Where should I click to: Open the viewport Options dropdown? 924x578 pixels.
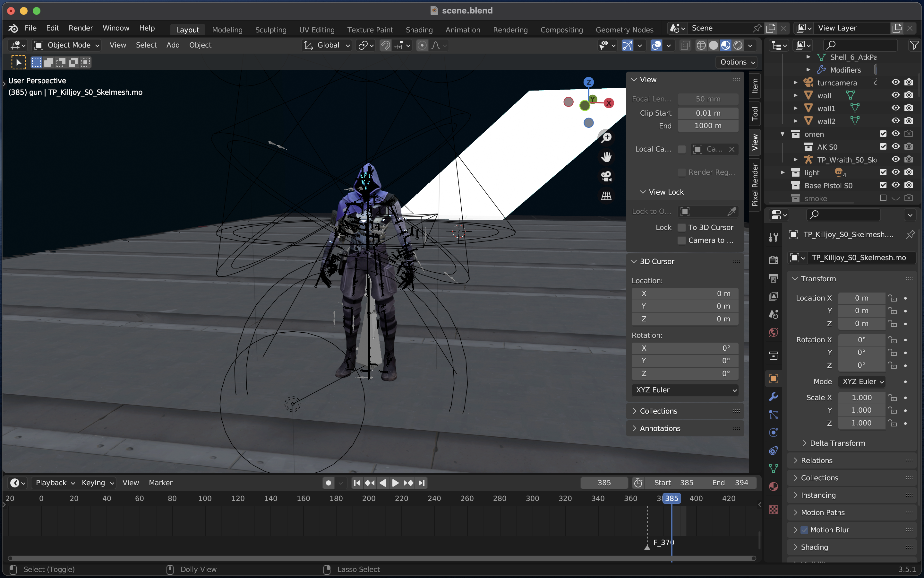click(x=737, y=62)
